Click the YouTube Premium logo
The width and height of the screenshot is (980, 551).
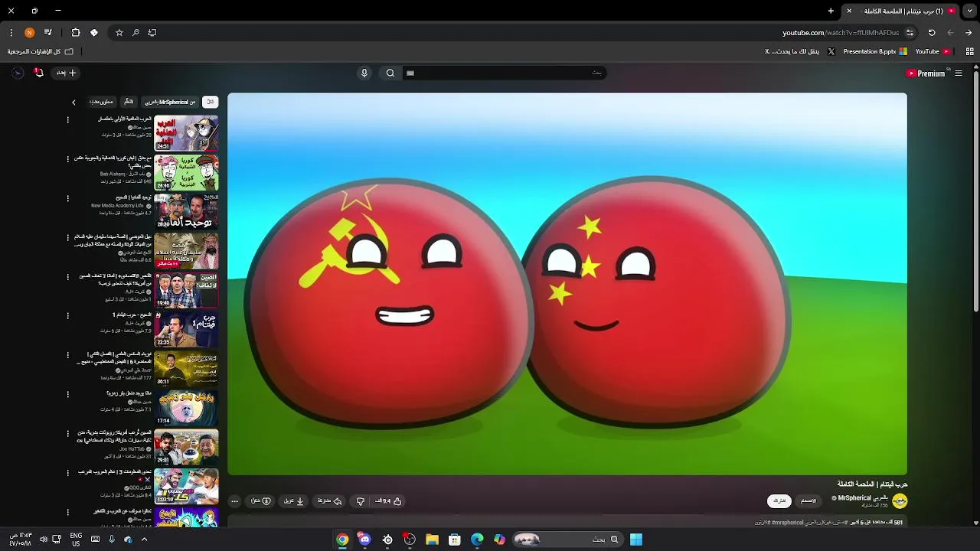(x=926, y=73)
